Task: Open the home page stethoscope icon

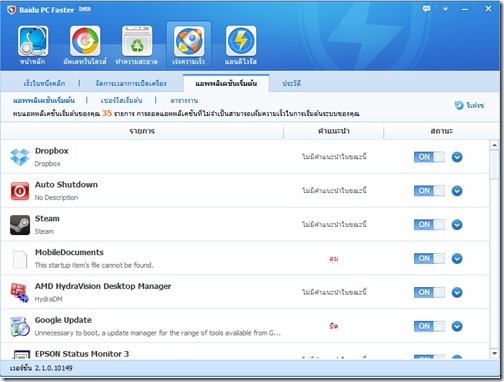Action: 33,41
